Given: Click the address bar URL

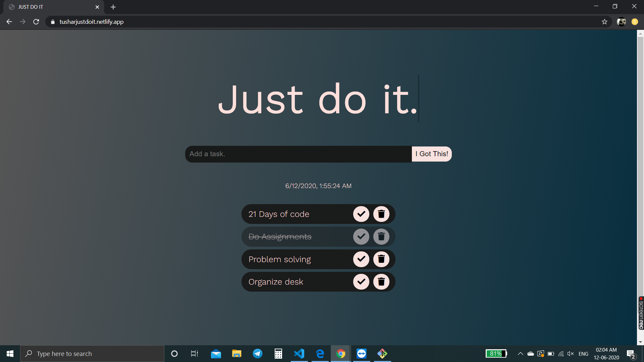Looking at the screenshot, I should coord(92,22).
